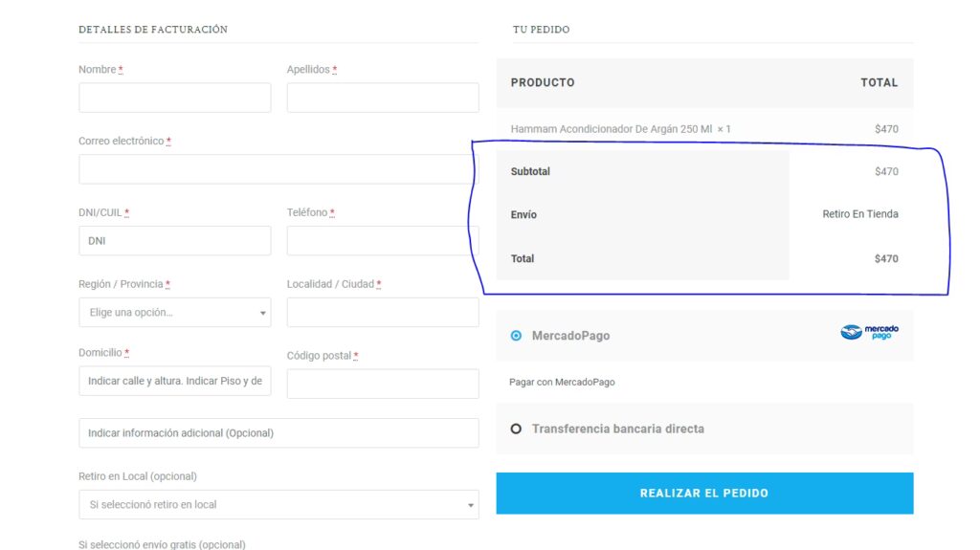This screenshot has height=550, width=980.
Task: Click the Transferencia bancaria directa label
Action: (617, 429)
